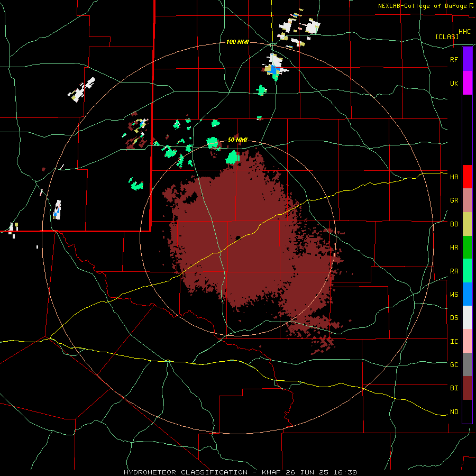Click the brown BI legend swatch
Screen dimensions: 476x476
[x=467, y=388]
